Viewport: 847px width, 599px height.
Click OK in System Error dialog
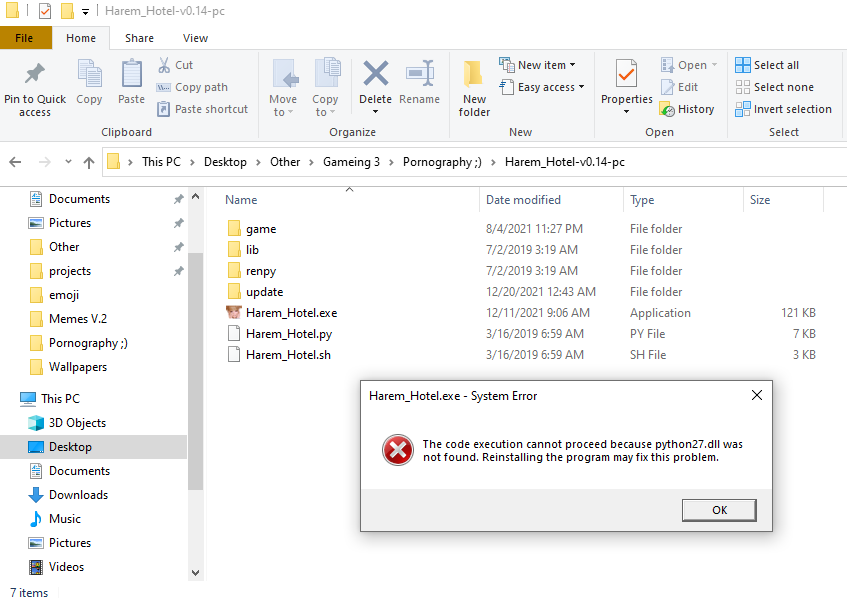719,510
